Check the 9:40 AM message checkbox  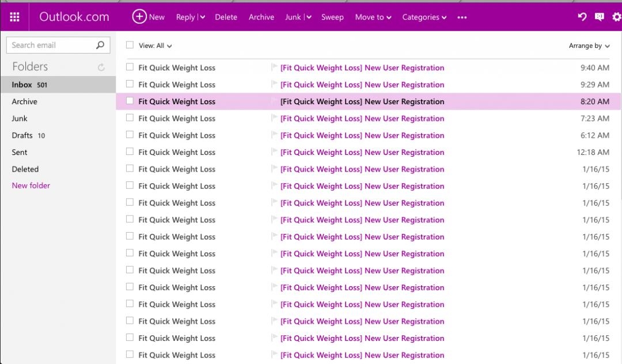(130, 67)
